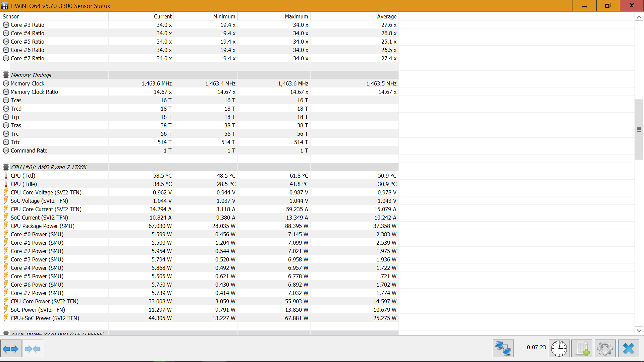Close the sensor window via blue X
This screenshot has width=644, height=362.
pos(628,349)
